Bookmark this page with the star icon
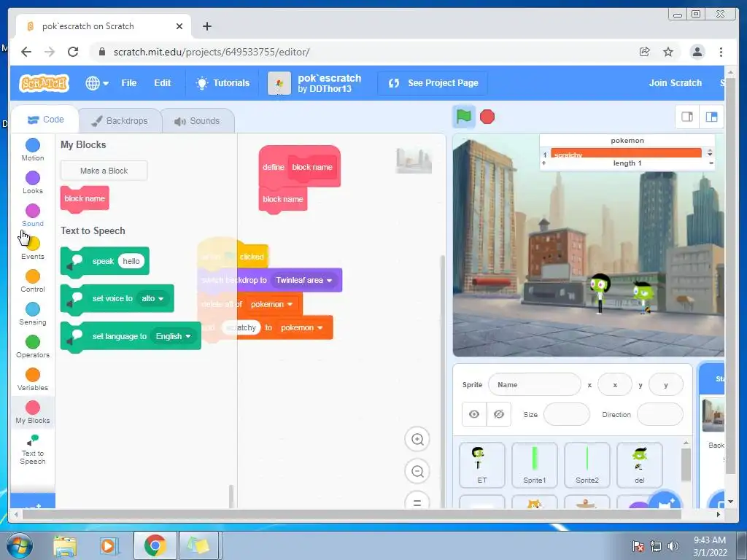747x560 pixels. [x=668, y=52]
